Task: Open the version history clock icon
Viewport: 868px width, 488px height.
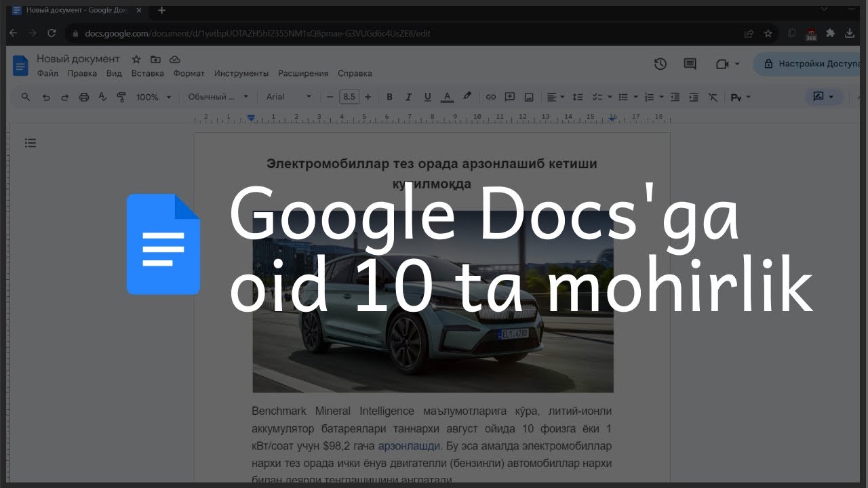Action: click(660, 64)
